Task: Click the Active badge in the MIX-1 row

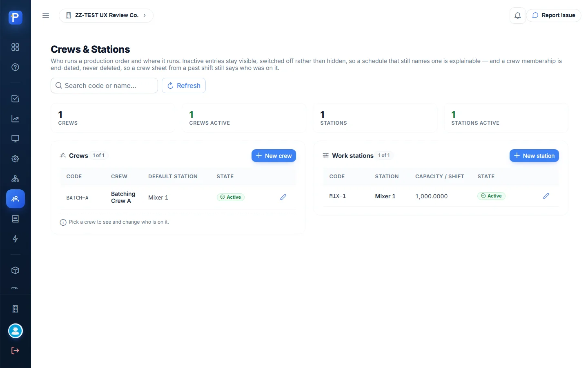Action: pyautogui.click(x=491, y=196)
